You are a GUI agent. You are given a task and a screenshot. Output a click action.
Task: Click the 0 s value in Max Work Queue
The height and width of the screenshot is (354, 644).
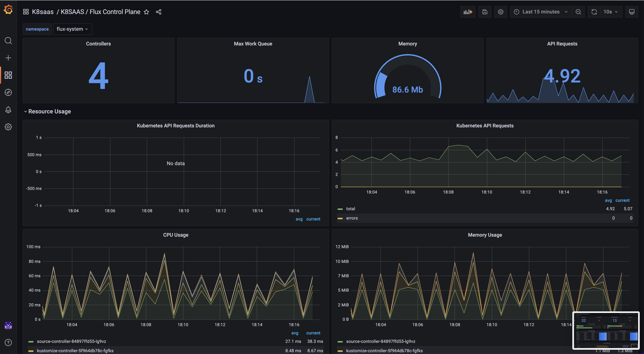pos(253,76)
